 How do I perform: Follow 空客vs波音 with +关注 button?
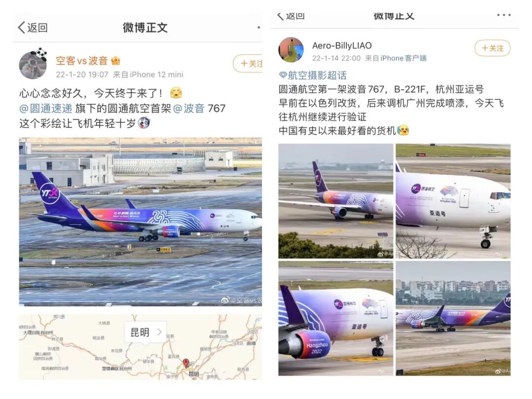pos(248,64)
